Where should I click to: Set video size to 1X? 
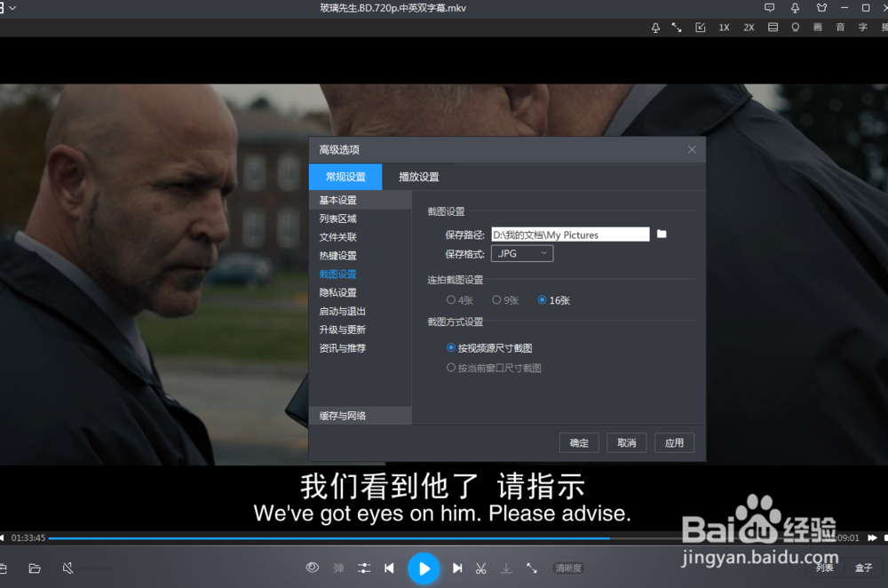[x=724, y=28]
